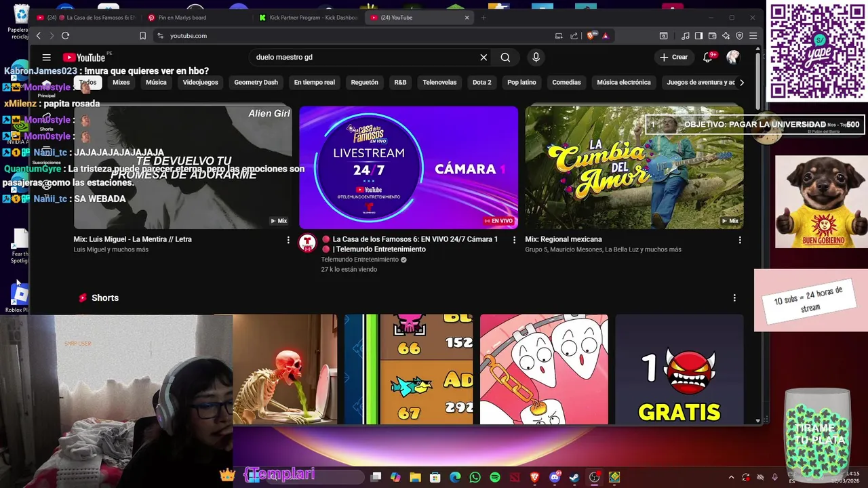Viewport: 868px width, 488px height.
Task: Open WhatsApp from the taskbar
Action: point(475,477)
